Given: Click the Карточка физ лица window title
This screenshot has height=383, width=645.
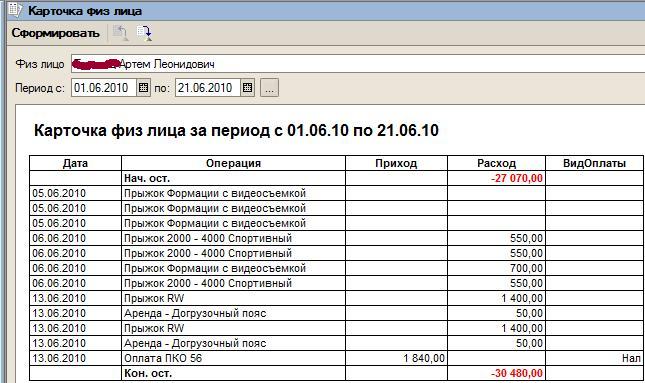Looking at the screenshot, I should tap(85, 11).
